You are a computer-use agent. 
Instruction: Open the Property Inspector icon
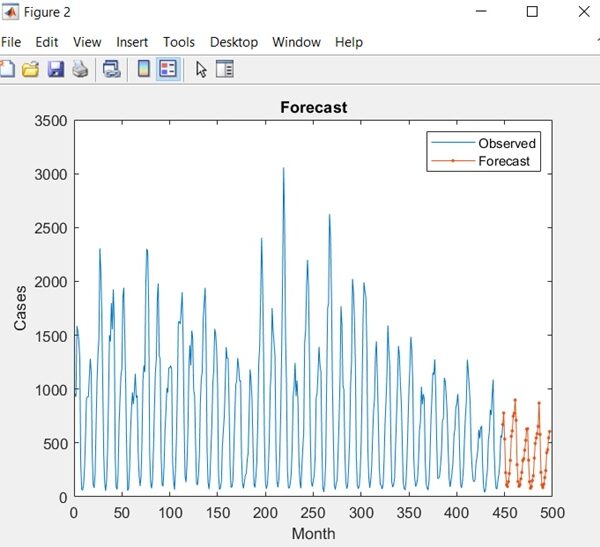coord(224,69)
